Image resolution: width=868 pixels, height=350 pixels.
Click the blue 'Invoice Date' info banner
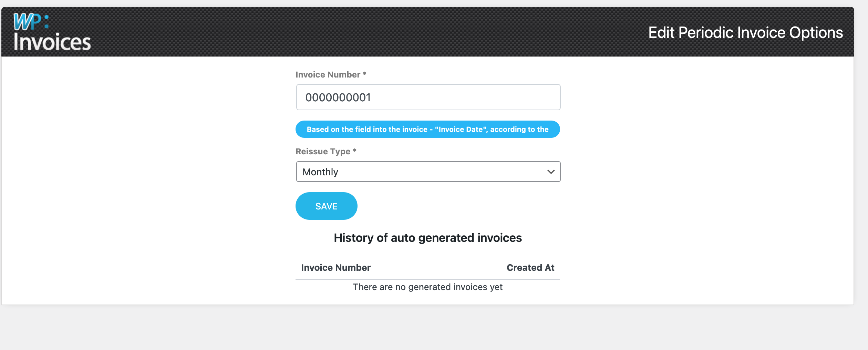point(427,129)
